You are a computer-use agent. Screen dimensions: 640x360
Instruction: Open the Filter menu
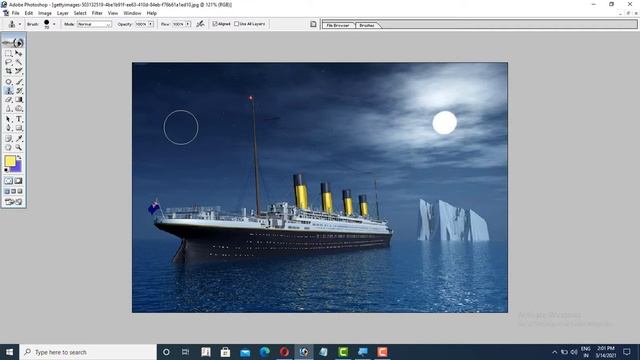pyautogui.click(x=97, y=13)
